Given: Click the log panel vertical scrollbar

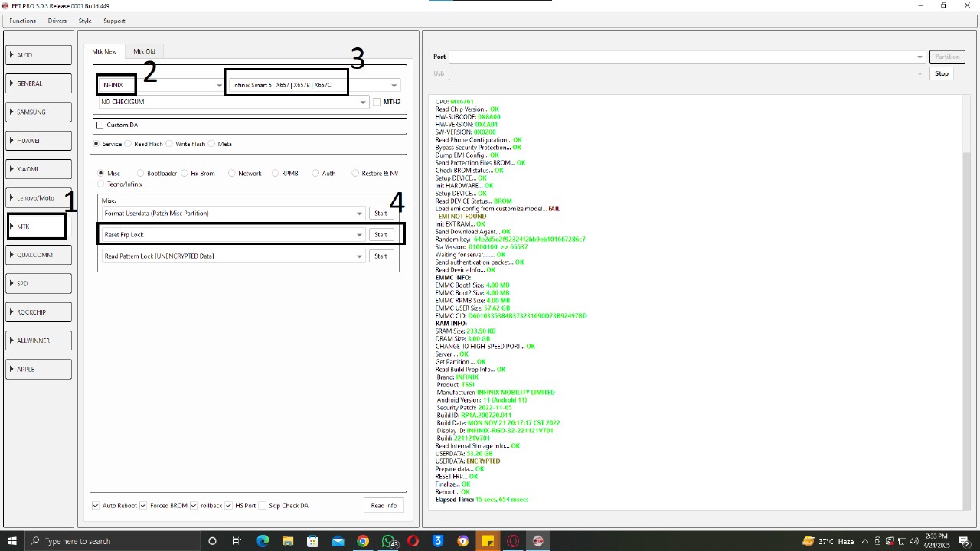Looking at the screenshot, I should click(967, 303).
